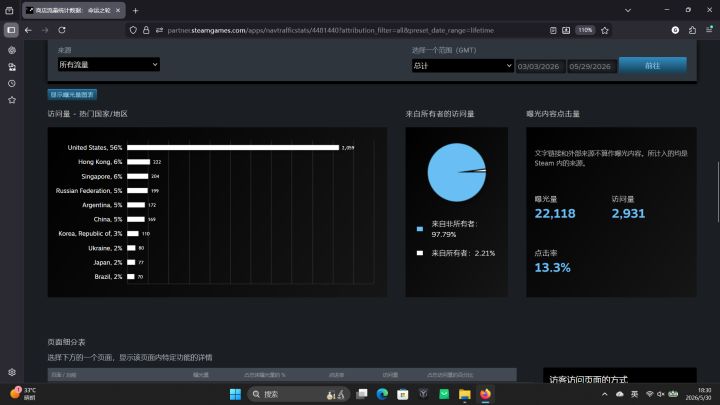Open the browser extensions menu

pos(692,30)
